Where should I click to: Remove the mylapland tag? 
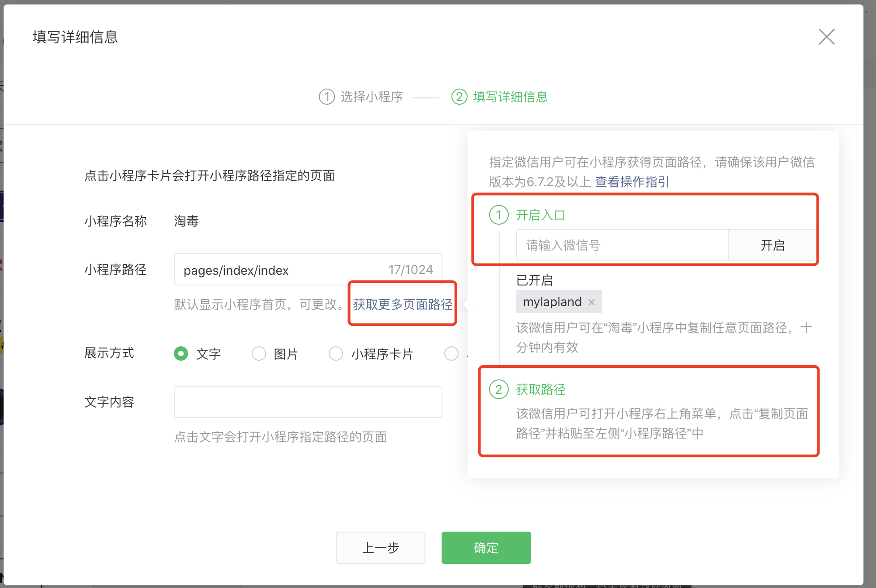(x=591, y=303)
